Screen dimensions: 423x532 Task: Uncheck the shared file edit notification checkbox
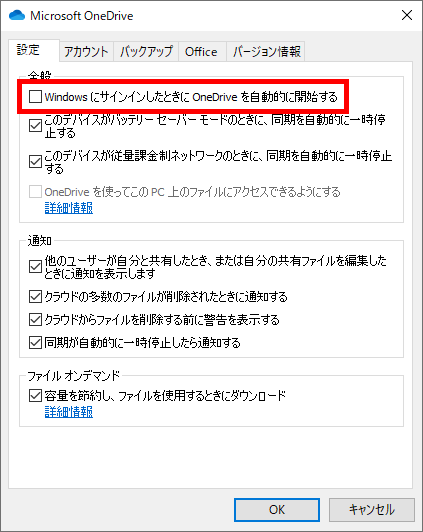(35, 267)
